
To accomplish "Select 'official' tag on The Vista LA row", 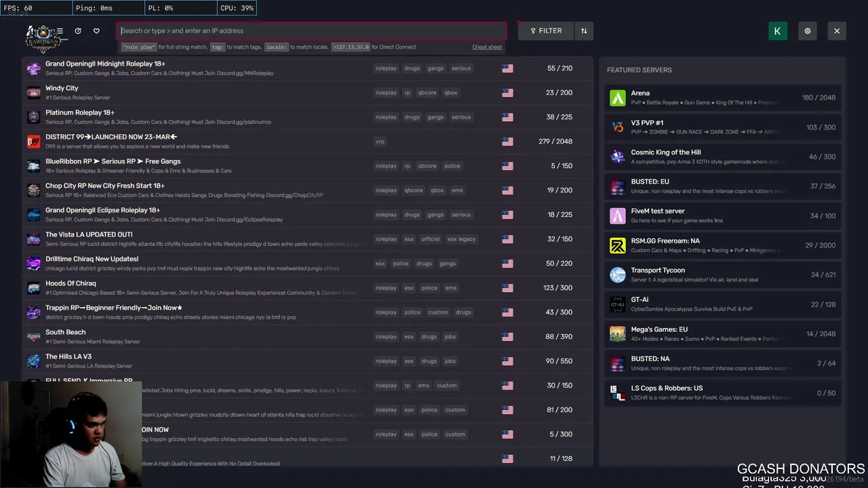I will (x=431, y=239).
